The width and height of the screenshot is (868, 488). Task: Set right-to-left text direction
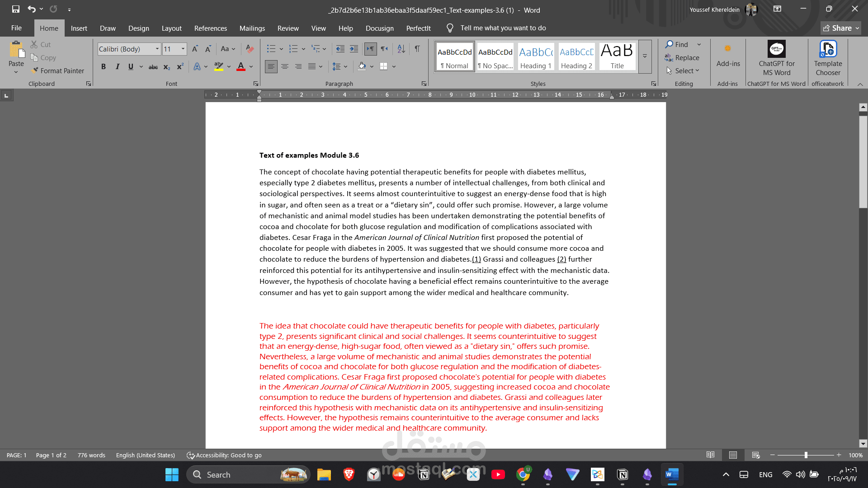pyautogui.click(x=384, y=49)
